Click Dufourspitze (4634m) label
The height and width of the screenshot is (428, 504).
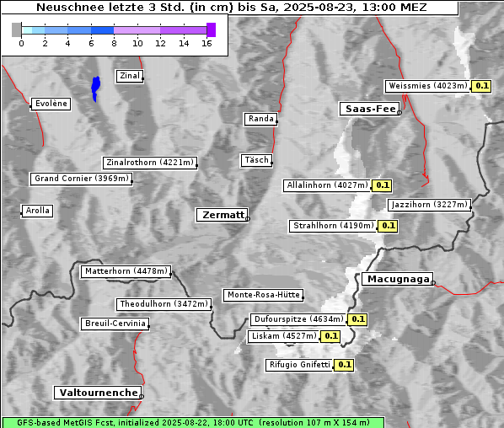click(x=298, y=319)
